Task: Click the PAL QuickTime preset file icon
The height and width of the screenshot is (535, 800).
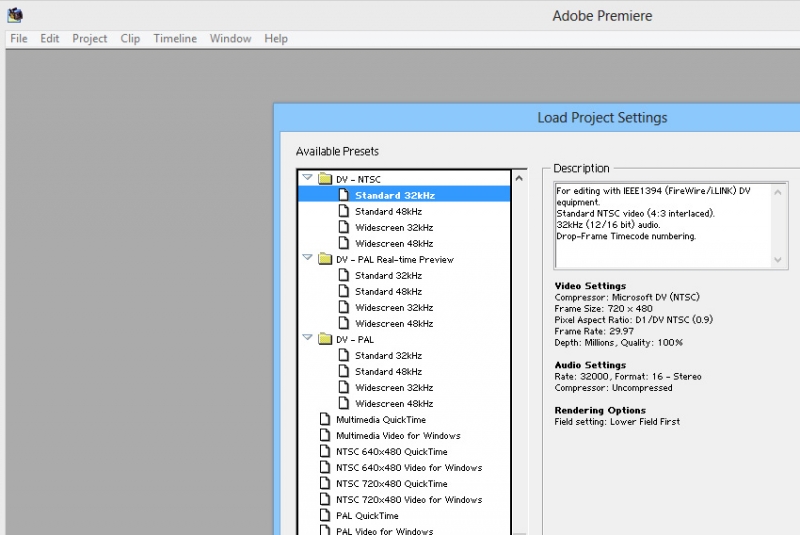Action: pos(324,516)
